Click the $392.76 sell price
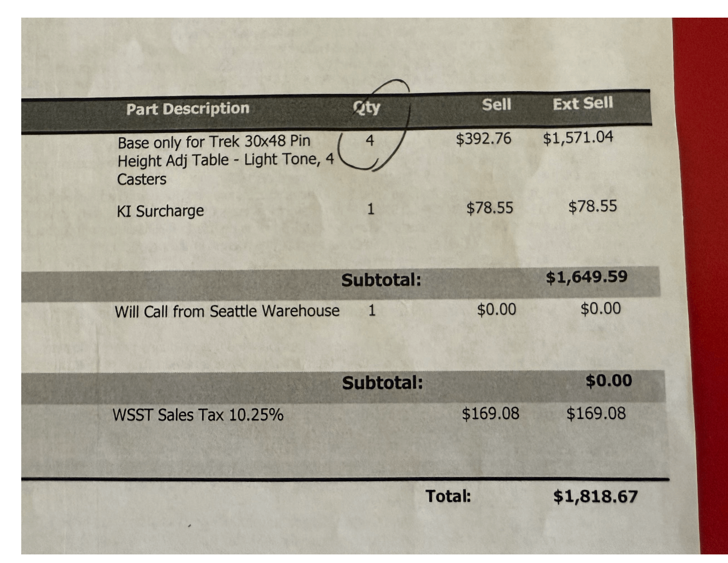 pyautogui.click(x=483, y=138)
